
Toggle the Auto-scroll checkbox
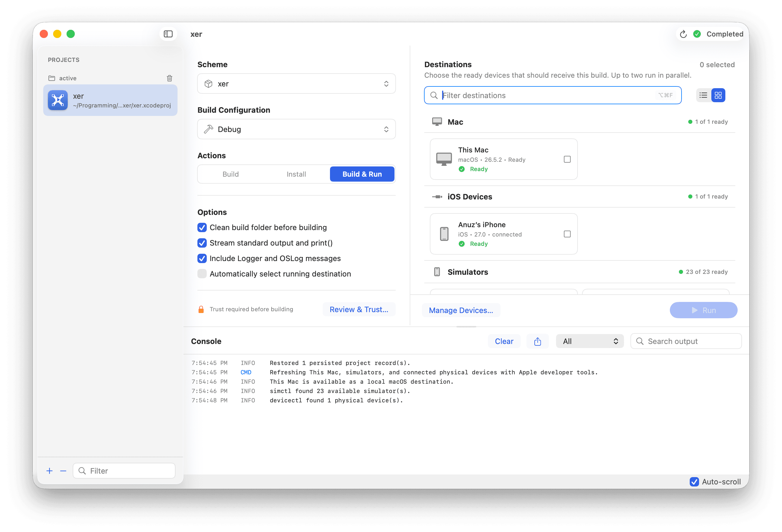click(694, 481)
